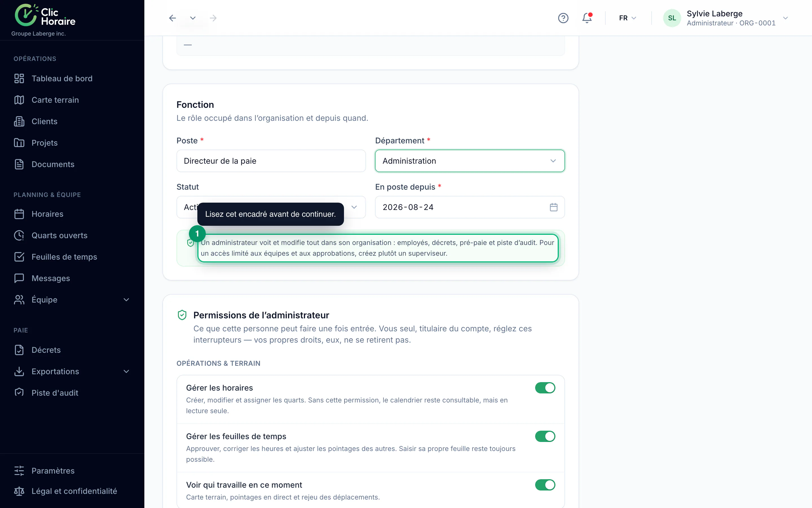Viewport: 812px width, 508px height.
Task: Open the Statut dropdown chevron
Action: (x=354, y=207)
